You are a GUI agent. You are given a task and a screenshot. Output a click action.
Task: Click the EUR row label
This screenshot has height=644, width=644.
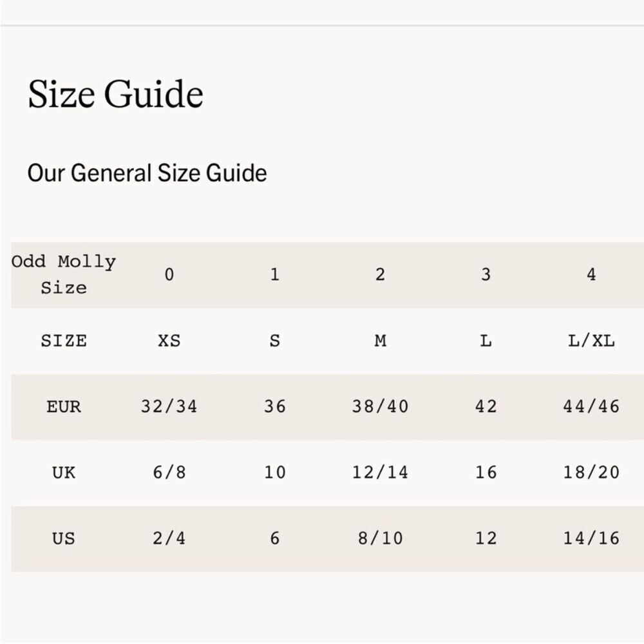[x=64, y=407]
